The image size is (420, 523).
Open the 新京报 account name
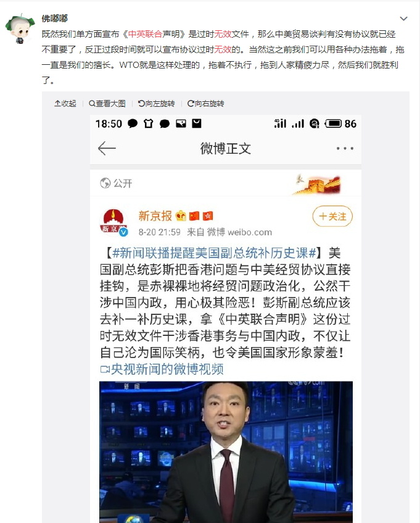pyautogui.click(x=155, y=215)
